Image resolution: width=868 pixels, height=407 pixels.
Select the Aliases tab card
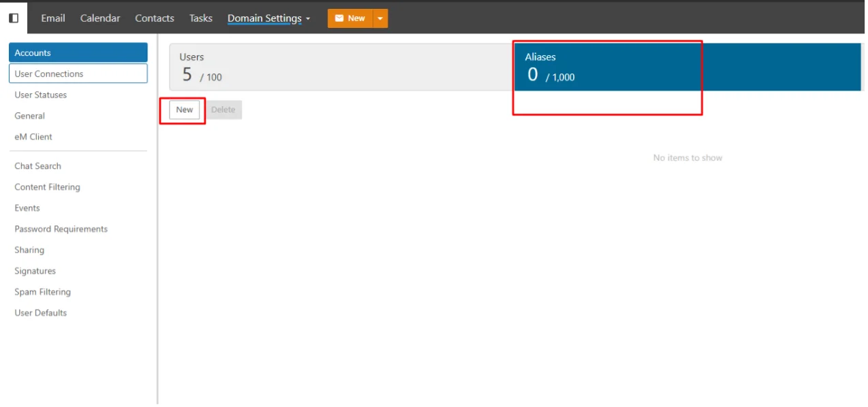(x=687, y=67)
